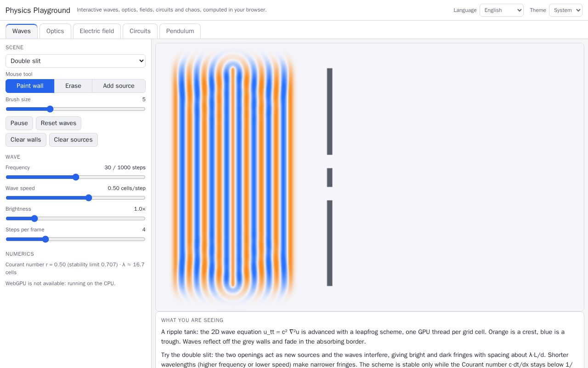Select the Erase mouse tool
The height and width of the screenshot is (368, 588).
pyautogui.click(x=73, y=86)
